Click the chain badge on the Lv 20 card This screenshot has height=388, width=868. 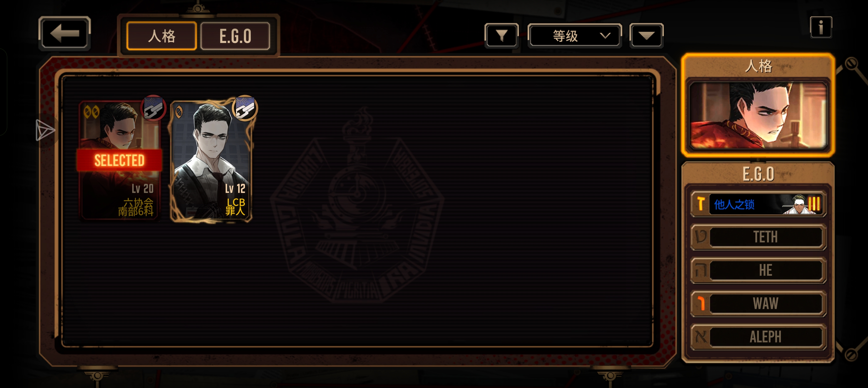pyautogui.click(x=153, y=108)
